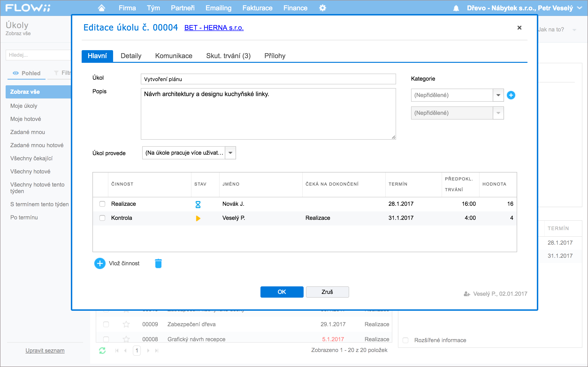The height and width of the screenshot is (367, 588).
Task: Star the task 00009 Zabezpečení dřeva
Action: coord(126,324)
